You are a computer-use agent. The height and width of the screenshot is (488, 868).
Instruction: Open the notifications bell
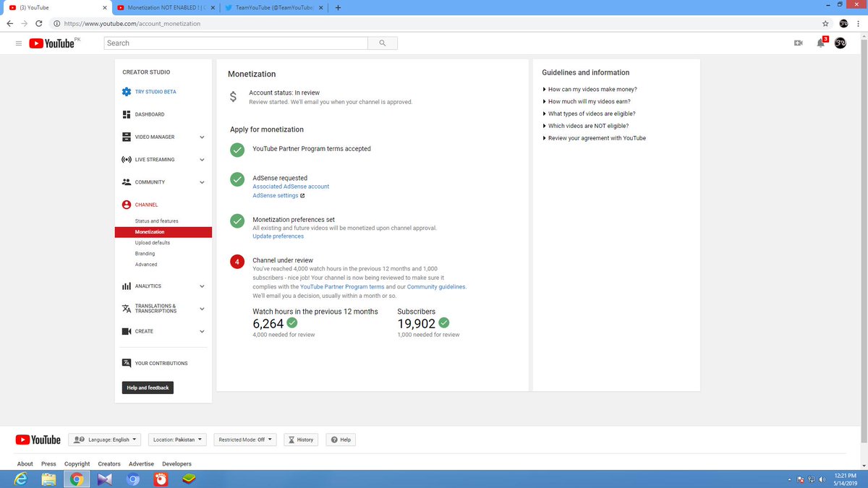click(820, 43)
